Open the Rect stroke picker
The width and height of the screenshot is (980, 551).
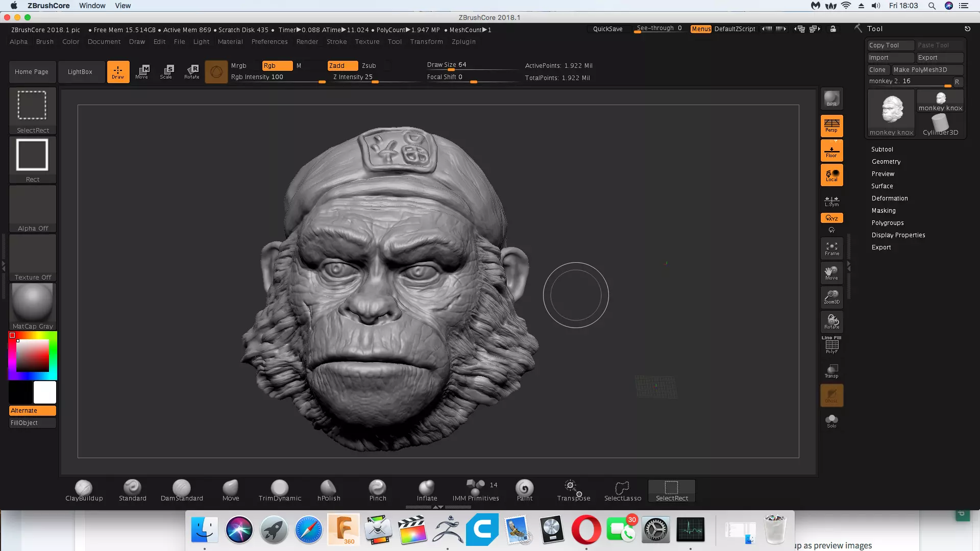click(x=33, y=160)
